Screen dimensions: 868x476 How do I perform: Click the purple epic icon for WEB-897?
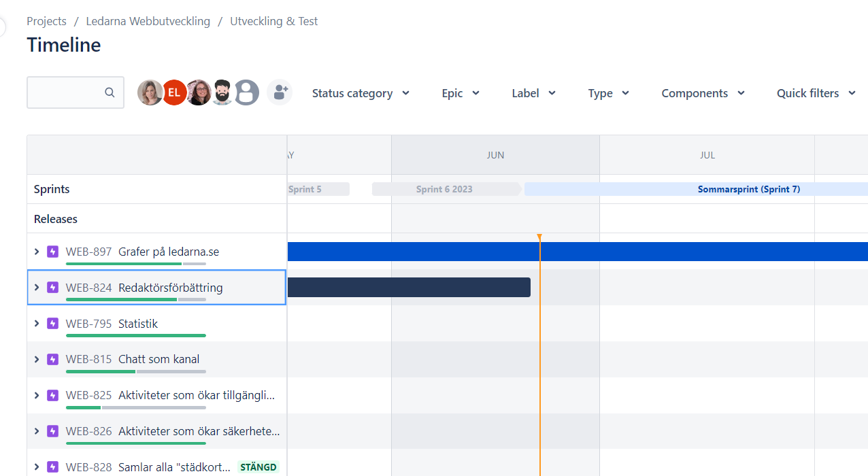[53, 252]
